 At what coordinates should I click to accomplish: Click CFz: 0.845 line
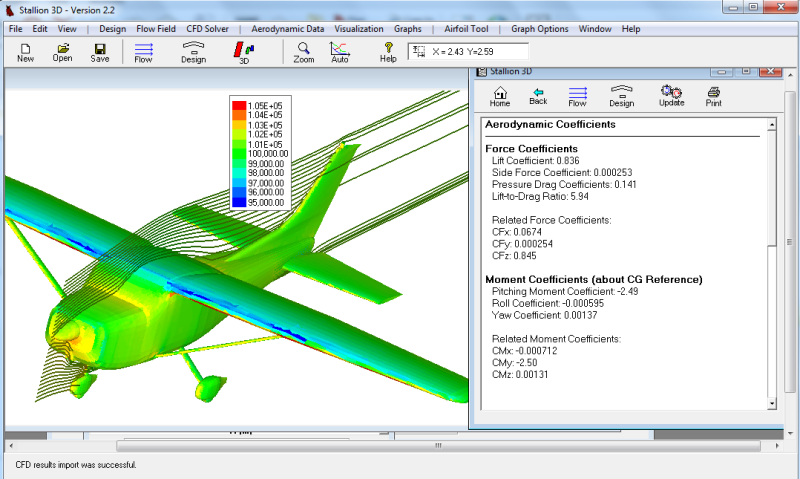pyautogui.click(x=514, y=256)
